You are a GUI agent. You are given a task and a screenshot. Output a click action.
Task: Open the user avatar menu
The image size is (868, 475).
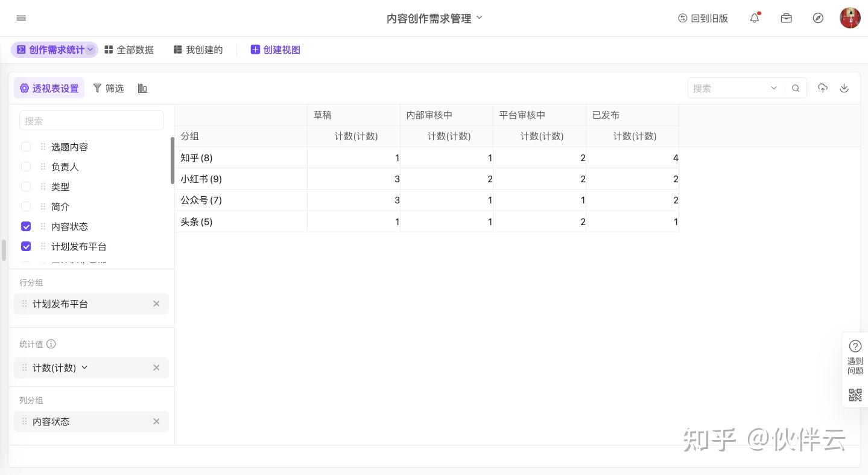[x=850, y=18]
